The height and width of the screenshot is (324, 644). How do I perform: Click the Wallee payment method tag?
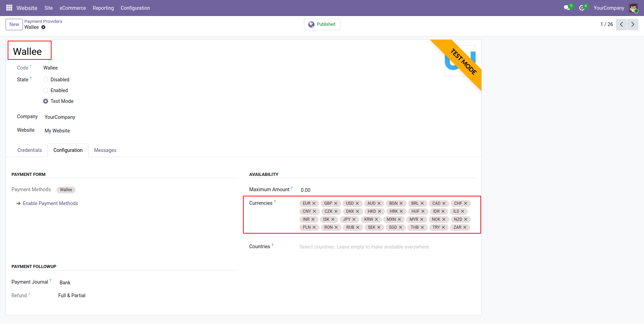tap(66, 190)
